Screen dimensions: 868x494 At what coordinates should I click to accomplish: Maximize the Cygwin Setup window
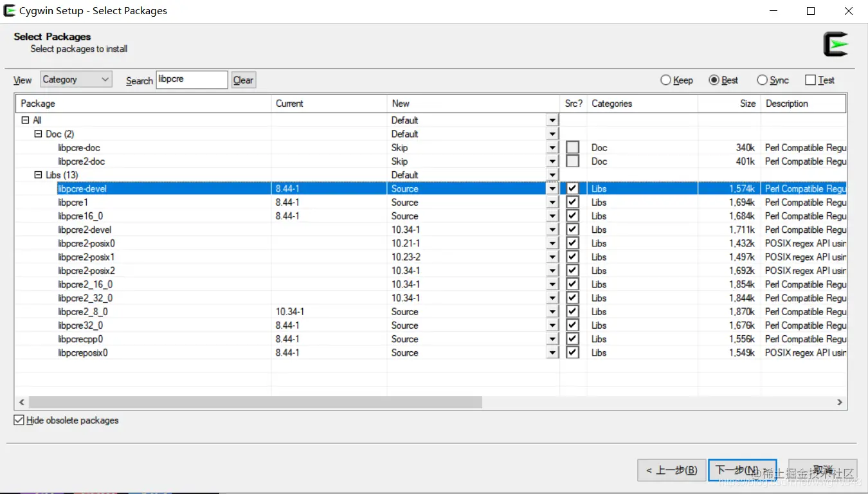[811, 11]
